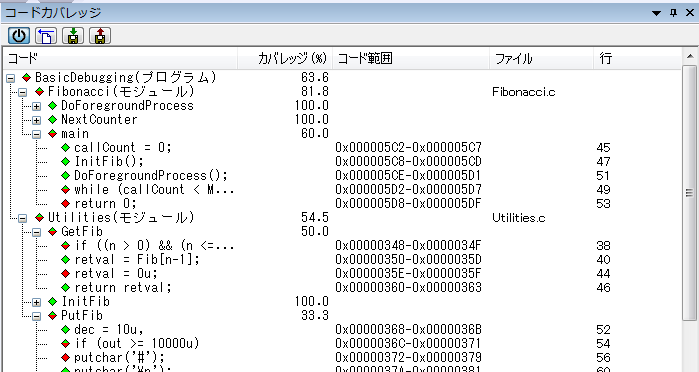The height and width of the screenshot is (372, 699).
Task: Select the PutFib function row
Action: [342, 315]
